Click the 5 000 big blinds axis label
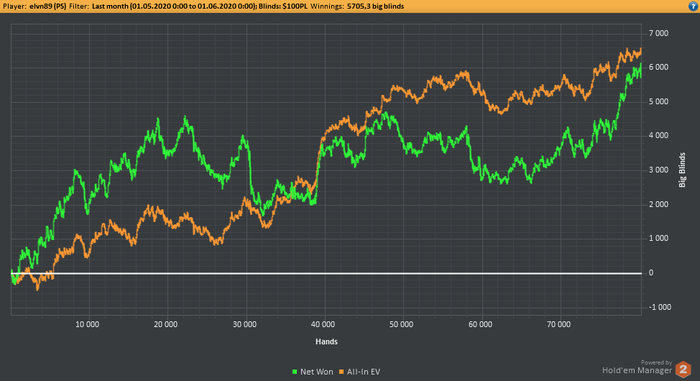The height and width of the screenshot is (381, 700). pyautogui.click(x=658, y=102)
